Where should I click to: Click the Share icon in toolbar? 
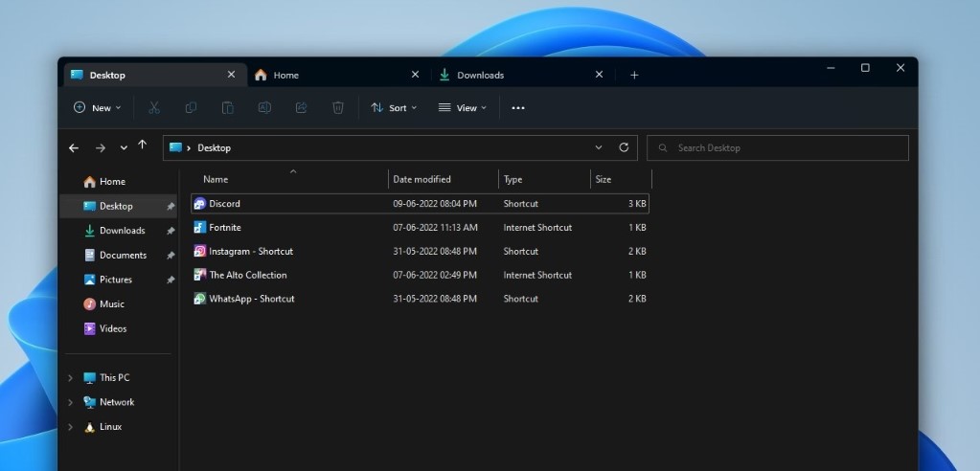tap(301, 108)
